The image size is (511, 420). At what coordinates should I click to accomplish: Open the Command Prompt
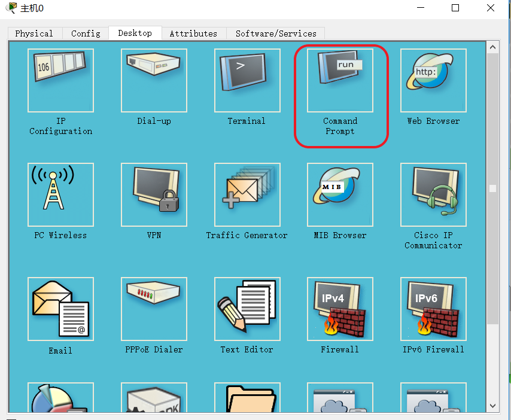(x=340, y=81)
